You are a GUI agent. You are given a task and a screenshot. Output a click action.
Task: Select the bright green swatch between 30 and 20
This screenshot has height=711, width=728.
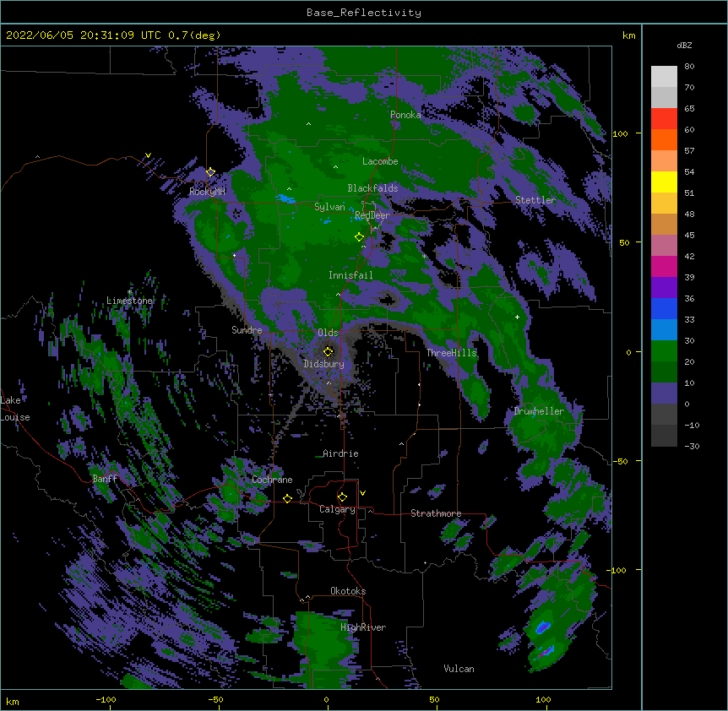tap(664, 351)
